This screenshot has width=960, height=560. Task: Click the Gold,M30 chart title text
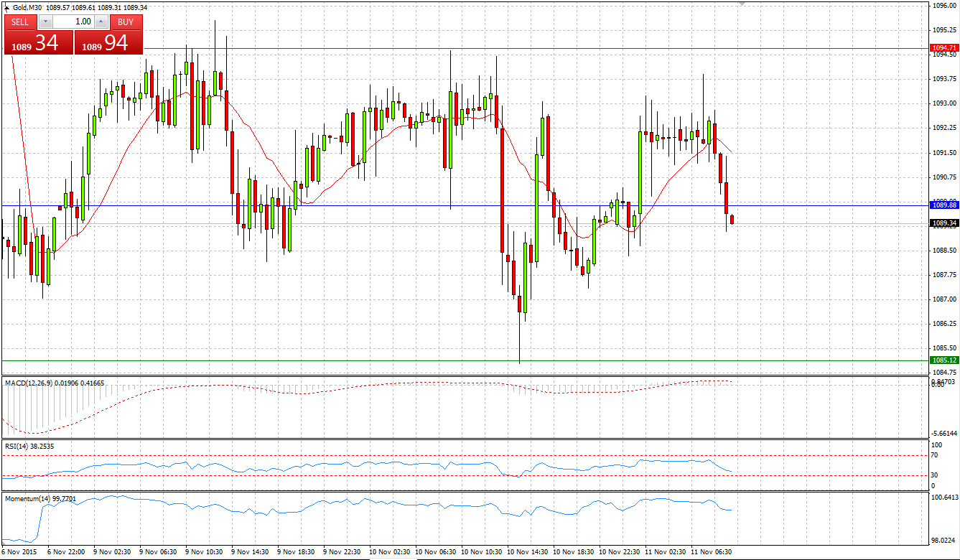(x=28, y=7)
